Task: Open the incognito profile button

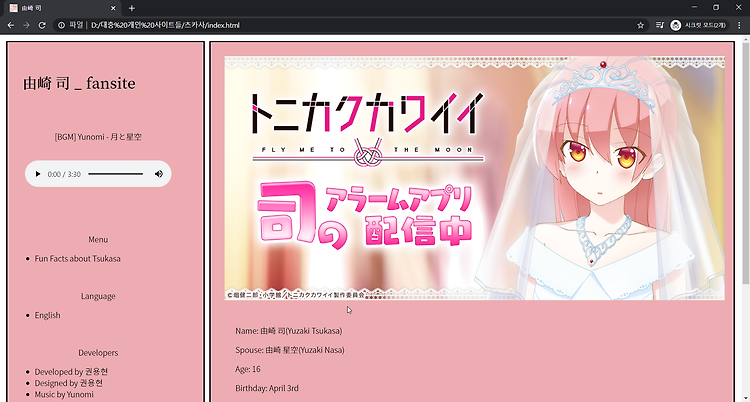Action: (x=699, y=25)
